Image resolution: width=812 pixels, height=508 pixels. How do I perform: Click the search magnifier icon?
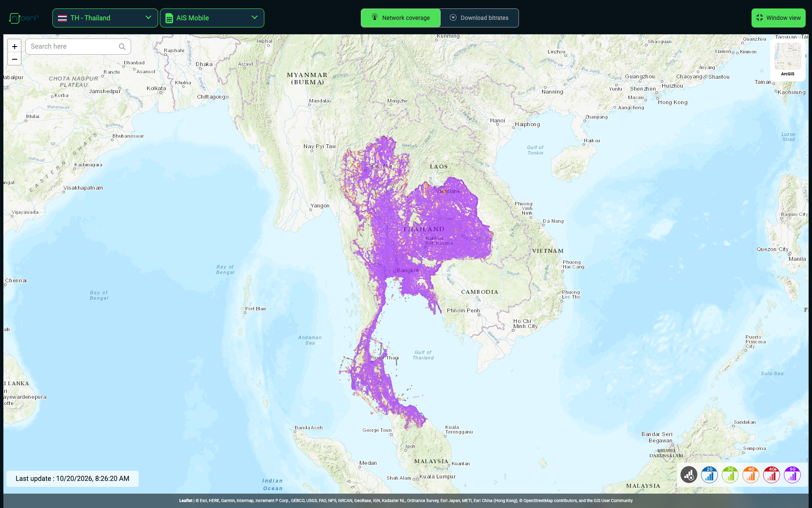pos(122,47)
